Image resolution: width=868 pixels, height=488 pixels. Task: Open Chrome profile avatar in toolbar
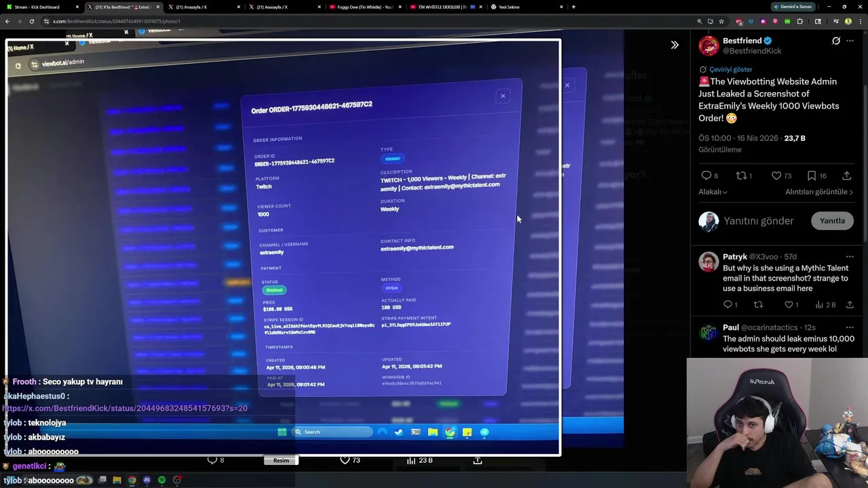tap(848, 21)
